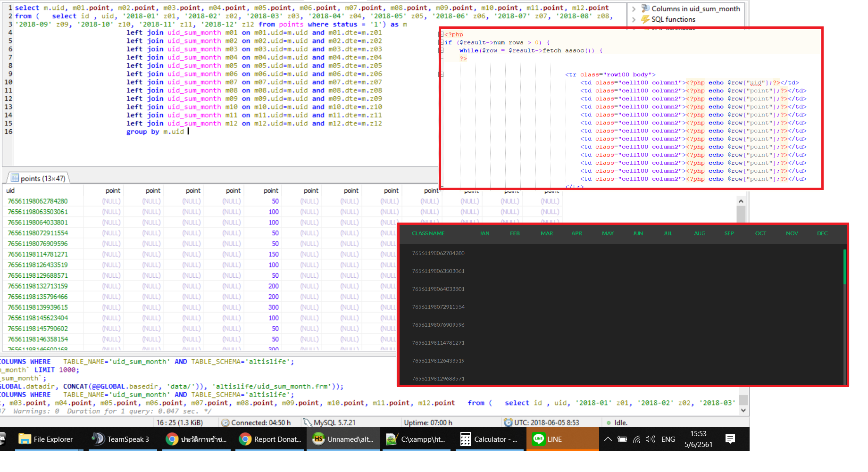Select the points (13×47) result tab

(x=38, y=178)
